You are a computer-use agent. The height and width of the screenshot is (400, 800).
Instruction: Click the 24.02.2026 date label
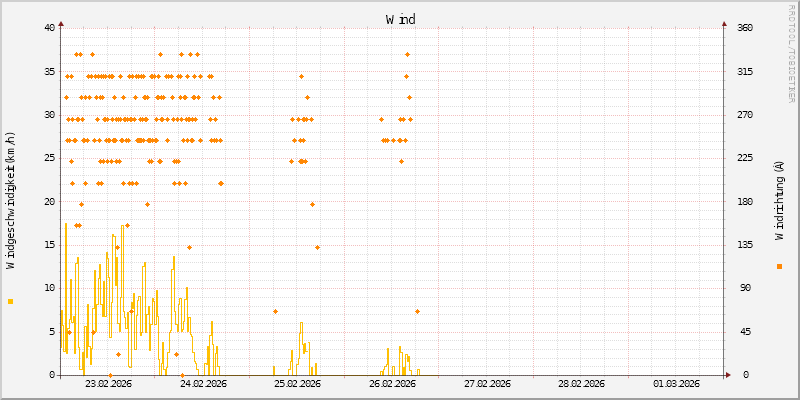tap(203, 383)
